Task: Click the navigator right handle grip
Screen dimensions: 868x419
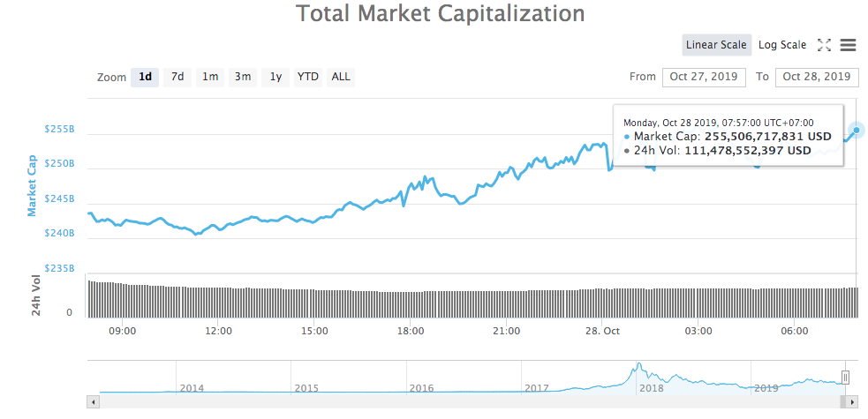Action: [x=845, y=378]
